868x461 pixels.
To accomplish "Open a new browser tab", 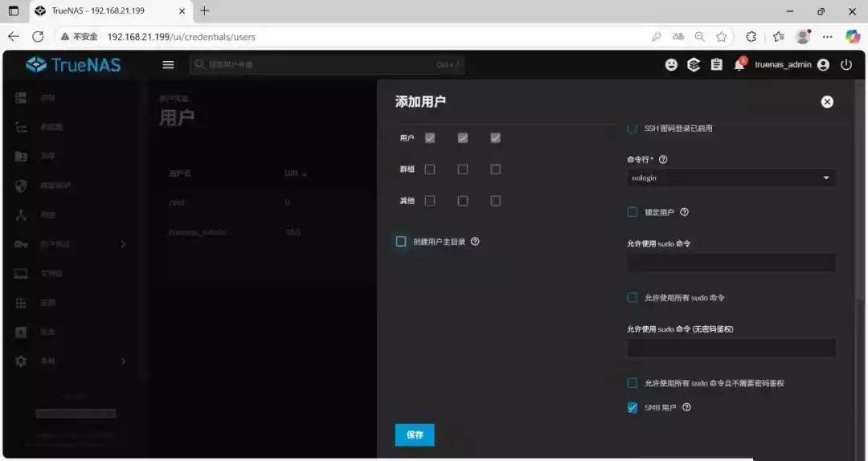I will coord(204,10).
